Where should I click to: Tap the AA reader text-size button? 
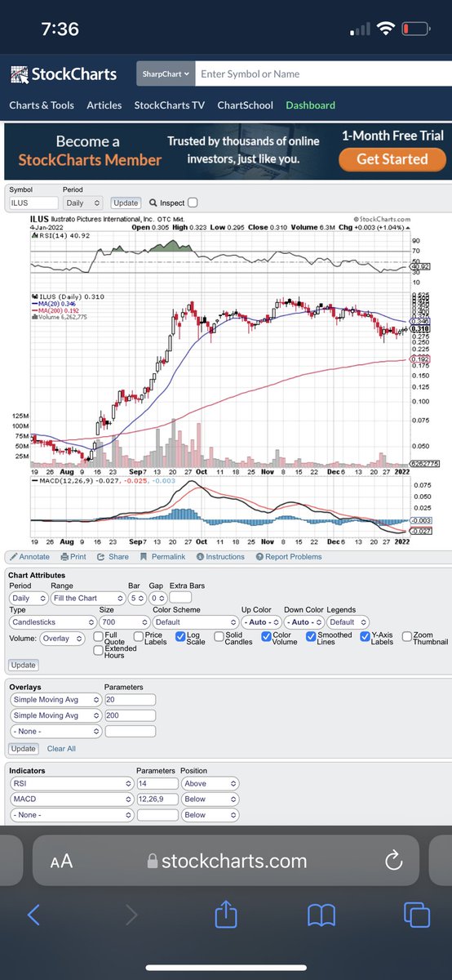(61, 861)
